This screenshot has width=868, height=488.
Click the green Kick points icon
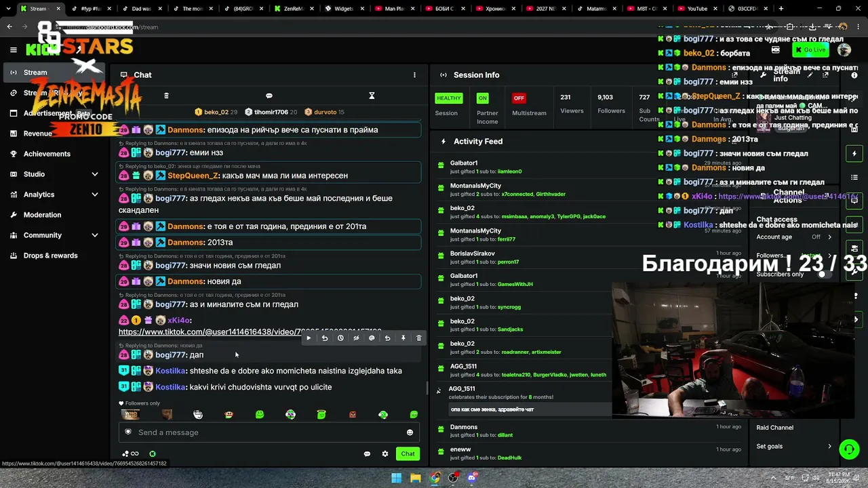pyautogui.click(x=153, y=454)
